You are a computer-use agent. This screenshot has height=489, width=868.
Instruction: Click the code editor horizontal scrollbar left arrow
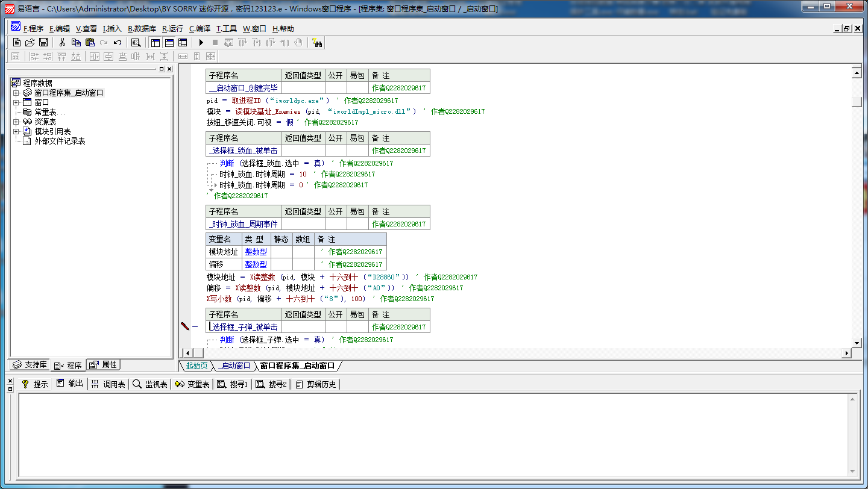187,353
